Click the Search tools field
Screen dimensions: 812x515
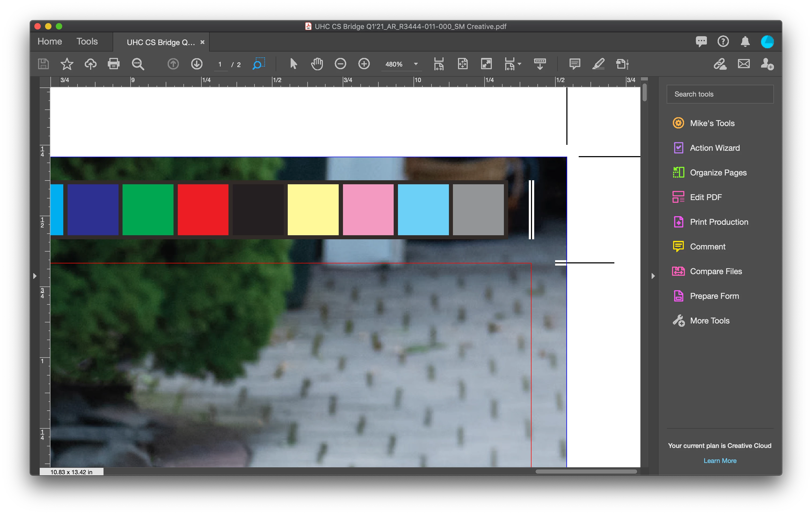click(x=719, y=94)
